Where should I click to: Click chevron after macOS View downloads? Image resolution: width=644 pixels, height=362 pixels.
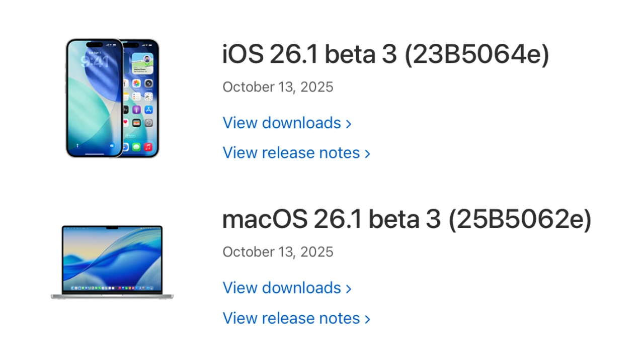(x=349, y=289)
